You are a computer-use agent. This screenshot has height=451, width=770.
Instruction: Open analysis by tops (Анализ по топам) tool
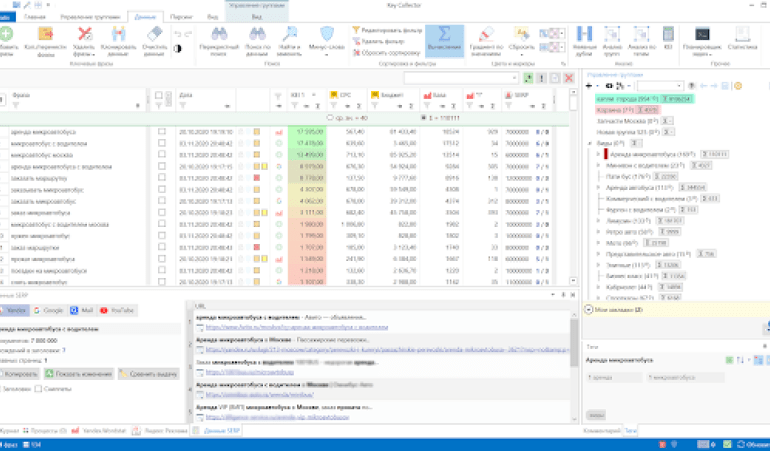click(x=642, y=41)
